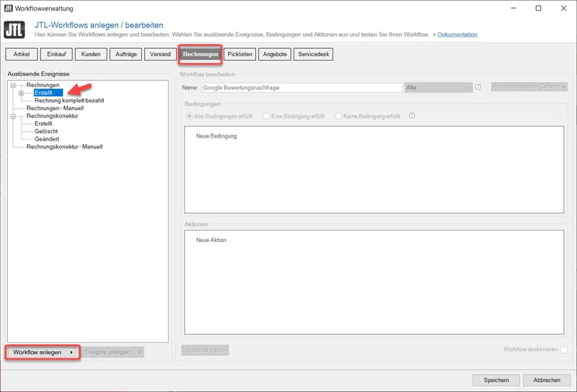Select Gelöscht tree item
Viewport: 577px width, 392px height.
click(46, 131)
